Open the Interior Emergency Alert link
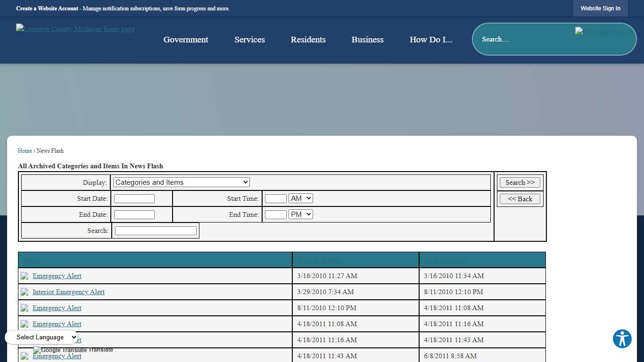Screen dimensions: 644x362 tap(68, 292)
